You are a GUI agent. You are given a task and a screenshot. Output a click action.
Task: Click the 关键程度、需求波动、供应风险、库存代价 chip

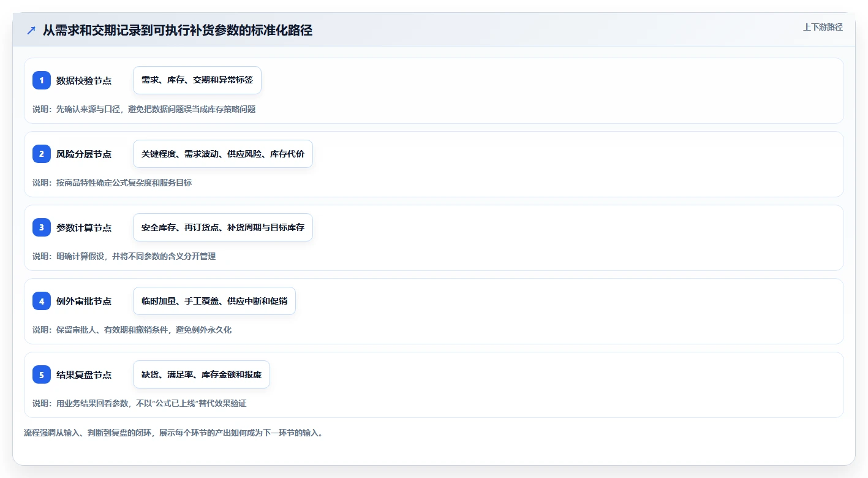point(223,154)
